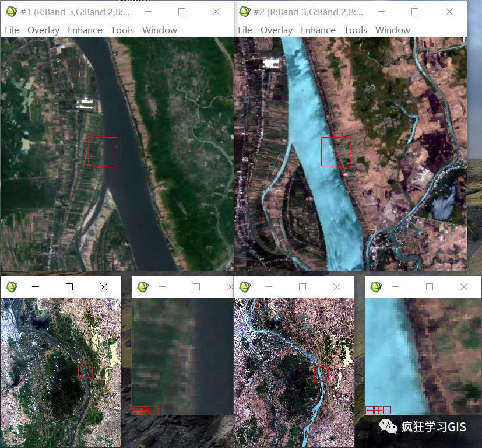The width and height of the screenshot is (482, 448).
Task: Minimize the cyan zoom window
Action: 396,287
